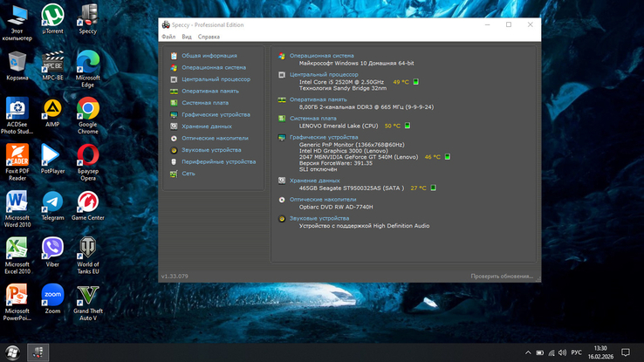
Task: Open the Файл menu in Speccy
Action: (168, 37)
